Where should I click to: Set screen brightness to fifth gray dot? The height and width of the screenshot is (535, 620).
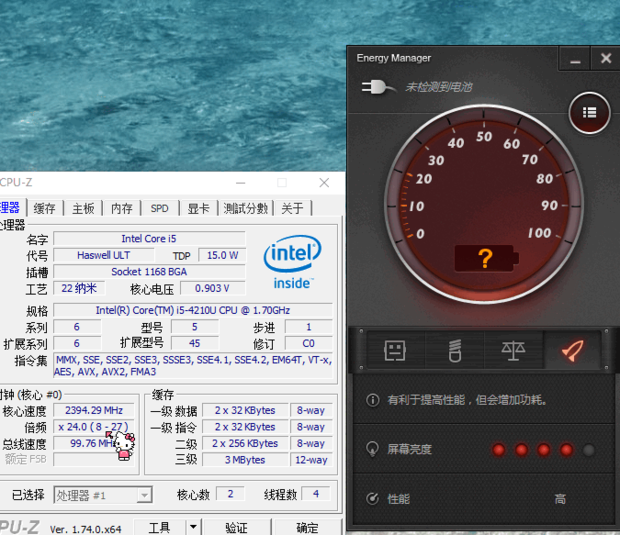click(x=588, y=450)
